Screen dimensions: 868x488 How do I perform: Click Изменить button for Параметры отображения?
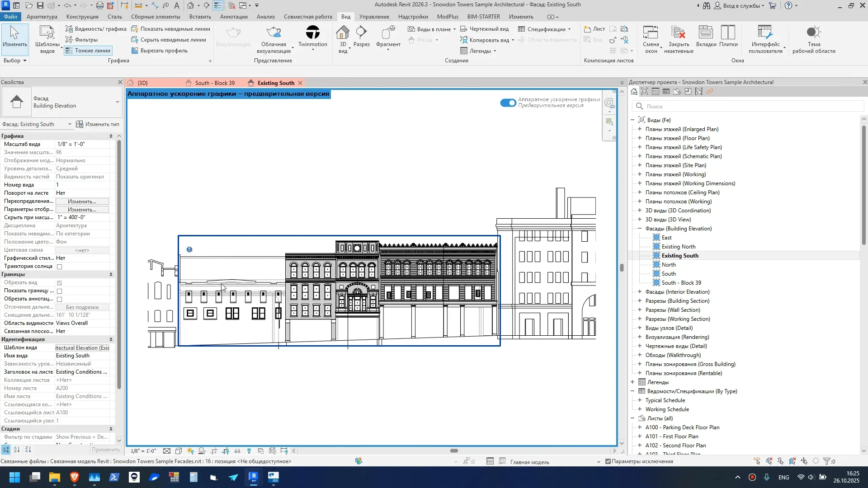tap(82, 210)
